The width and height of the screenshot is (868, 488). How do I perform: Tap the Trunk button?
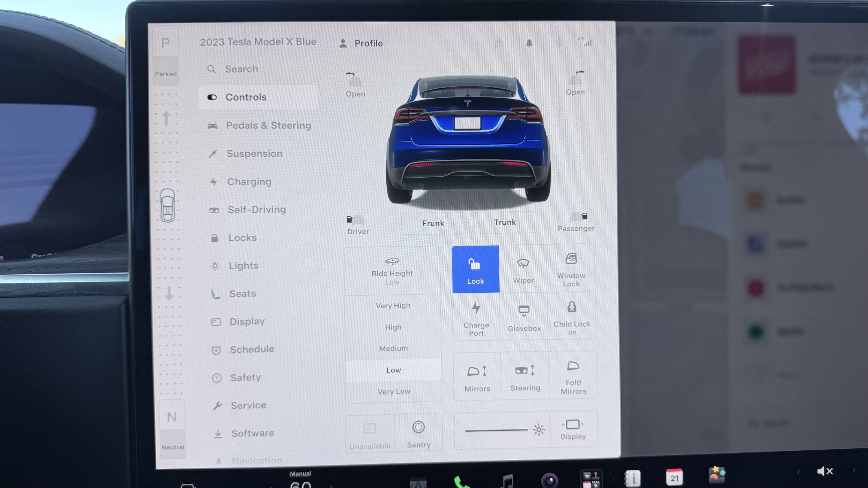tap(505, 222)
